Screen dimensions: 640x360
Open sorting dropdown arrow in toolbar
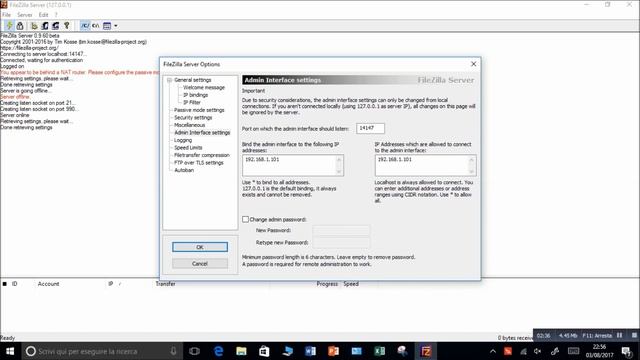point(116,26)
